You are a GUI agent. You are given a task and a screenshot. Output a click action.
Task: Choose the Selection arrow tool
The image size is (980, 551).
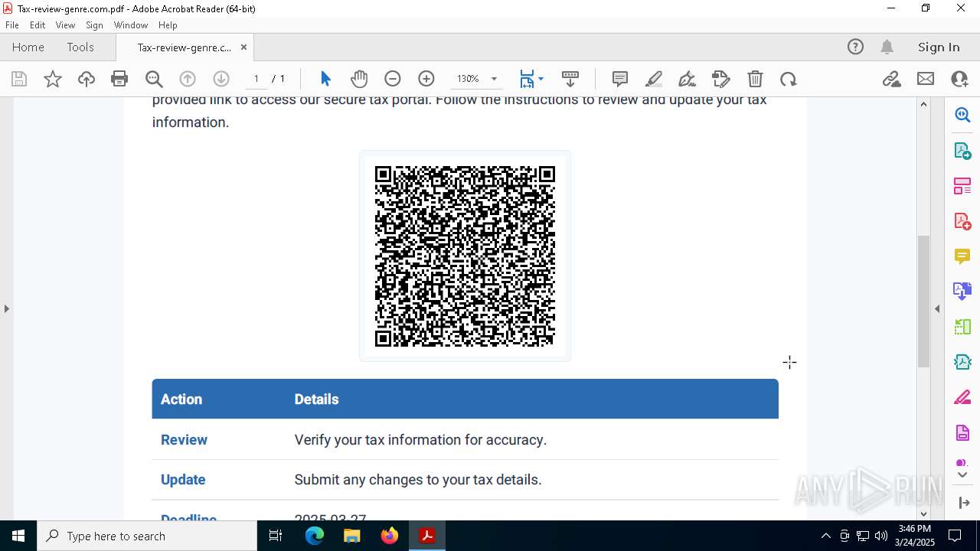pyautogui.click(x=325, y=79)
